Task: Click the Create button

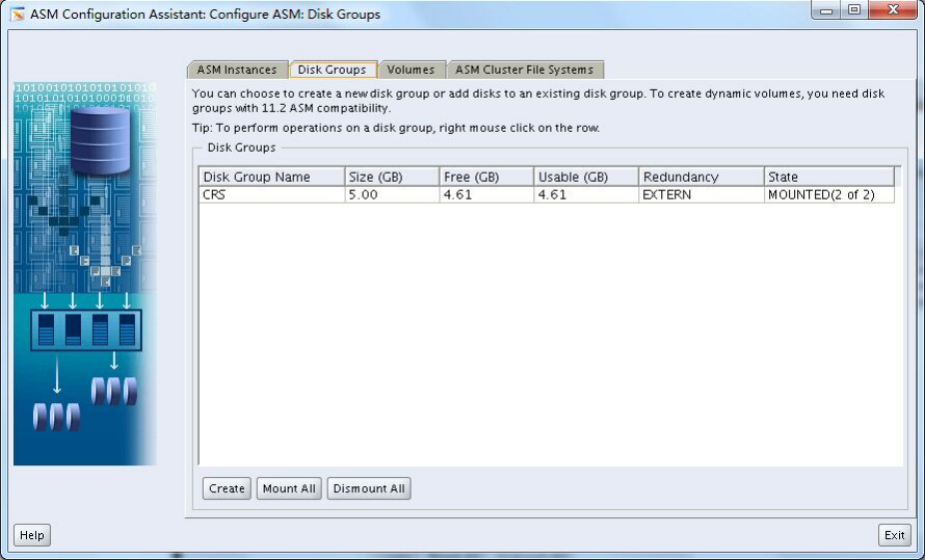Action: (x=227, y=489)
